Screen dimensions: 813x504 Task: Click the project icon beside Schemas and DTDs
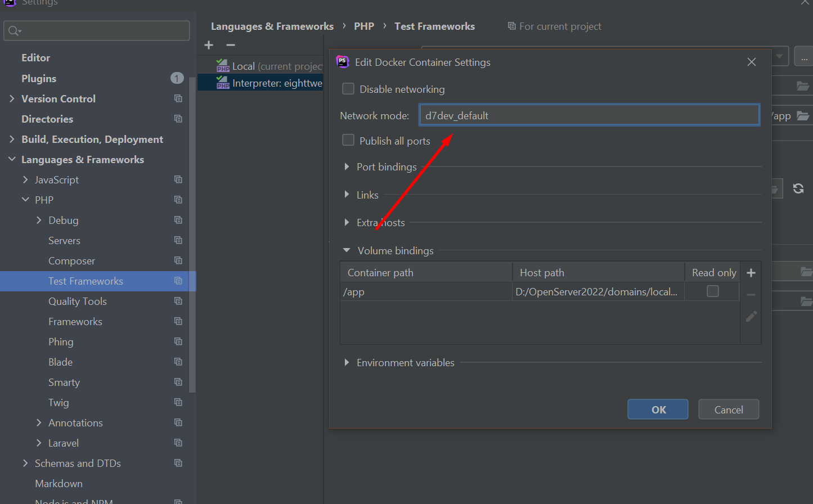(x=178, y=463)
